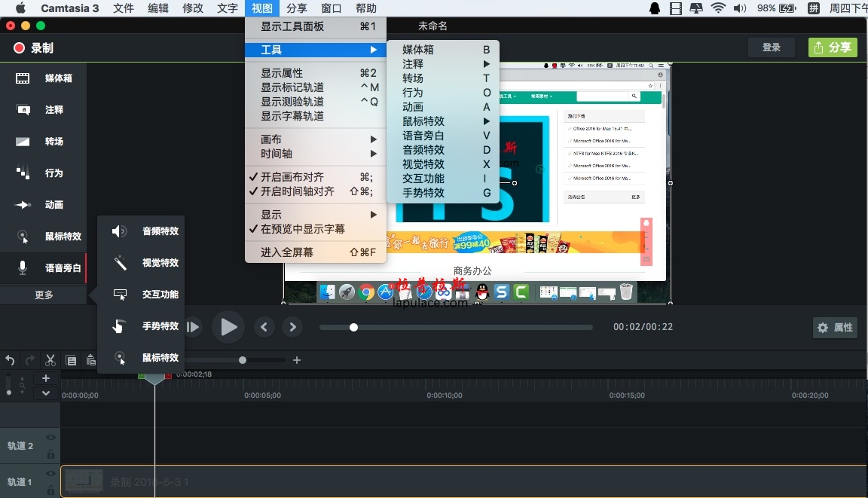Toggle visibility eye of 轨道 2

[x=51, y=438]
